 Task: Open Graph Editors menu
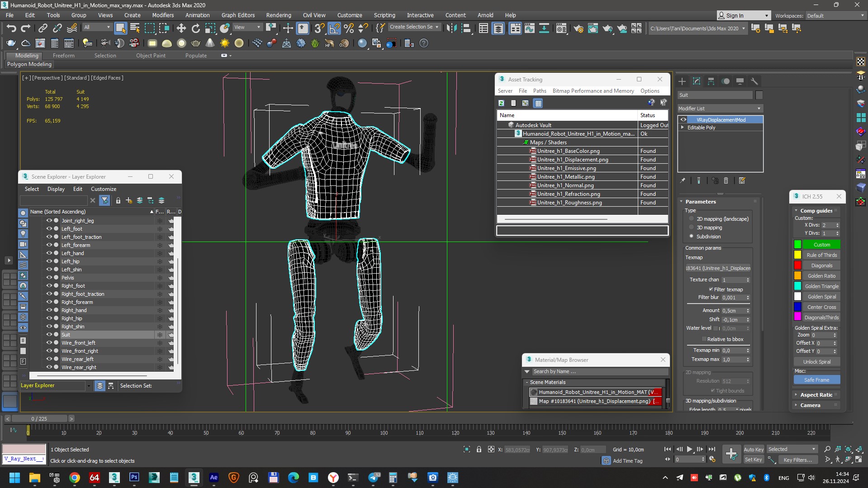(x=238, y=15)
